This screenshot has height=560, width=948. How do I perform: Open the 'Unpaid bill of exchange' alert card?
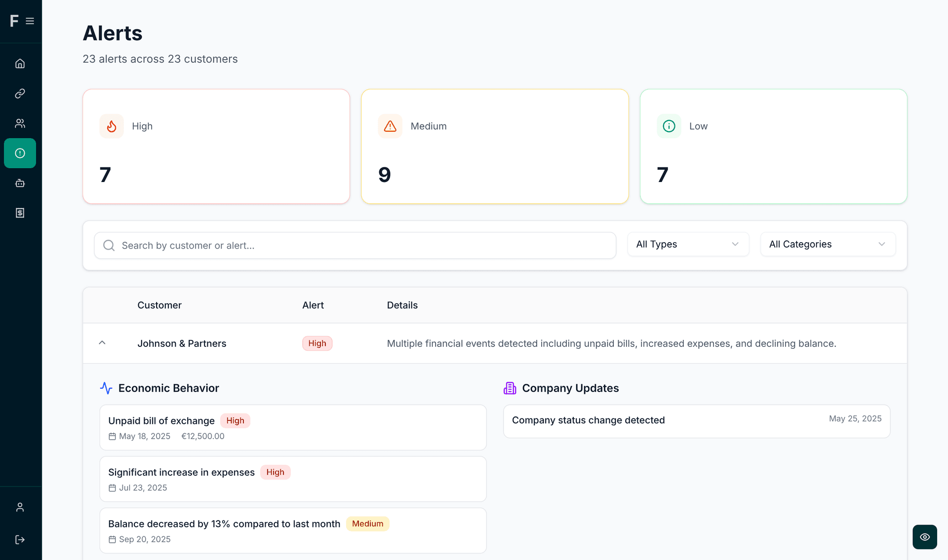293,427
